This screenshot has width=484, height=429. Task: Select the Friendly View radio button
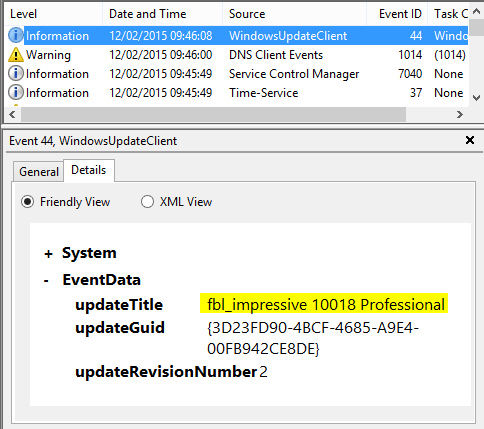(x=27, y=202)
